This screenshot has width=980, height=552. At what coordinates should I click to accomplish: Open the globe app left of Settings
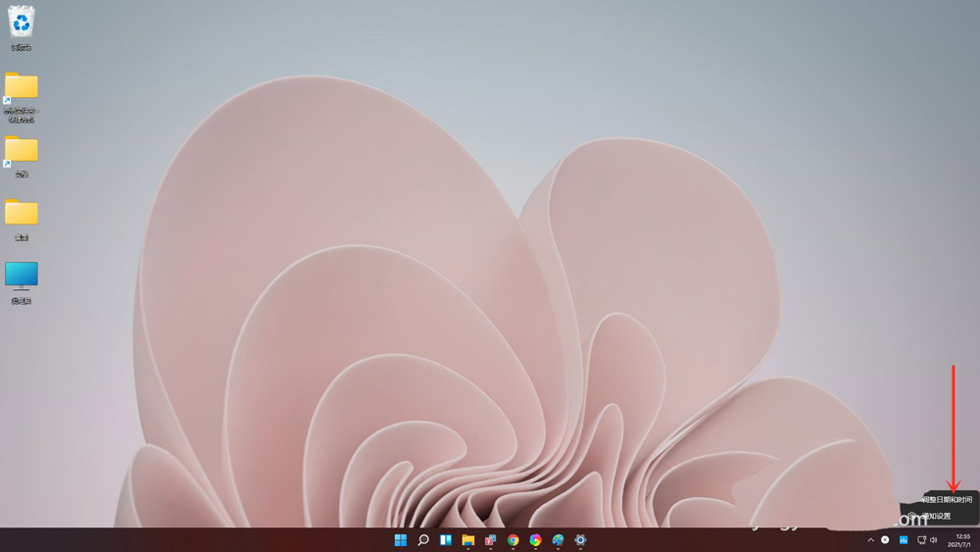tap(559, 540)
